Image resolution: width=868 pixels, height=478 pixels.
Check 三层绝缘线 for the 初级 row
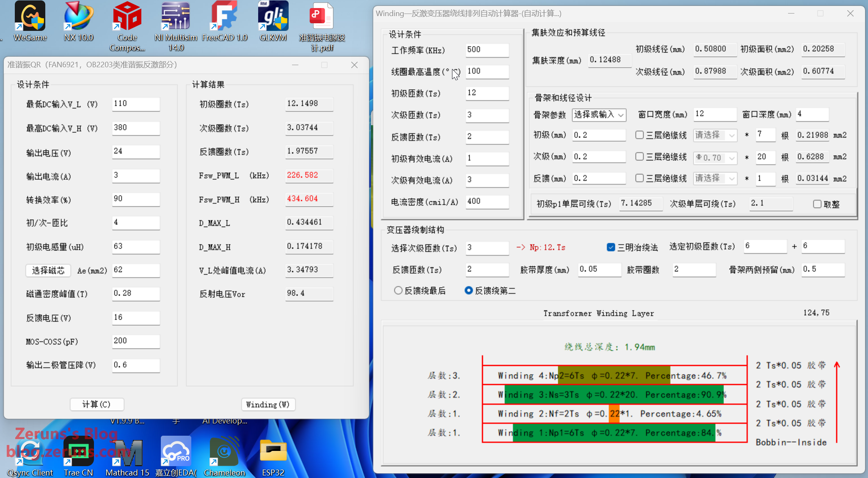[639, 135]
